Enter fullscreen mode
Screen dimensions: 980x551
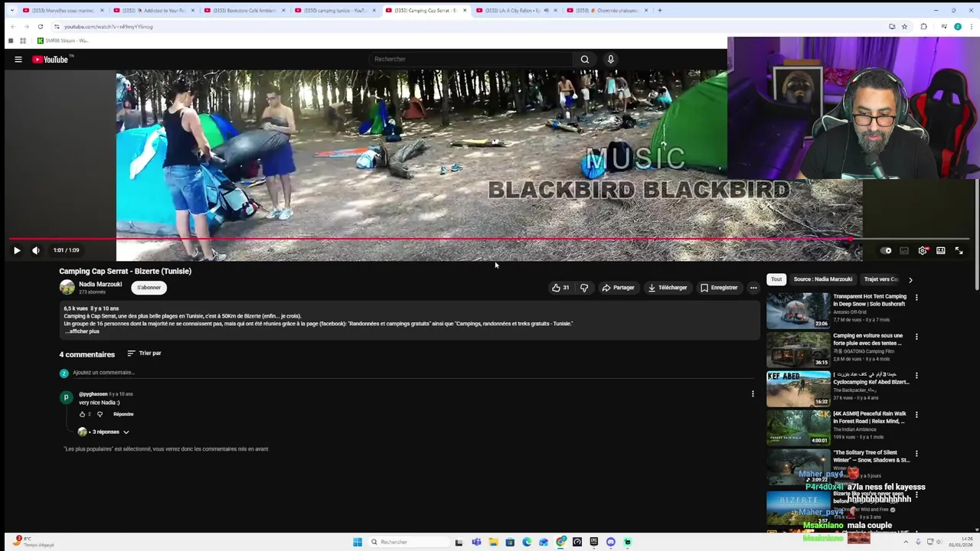click(959, 250)
